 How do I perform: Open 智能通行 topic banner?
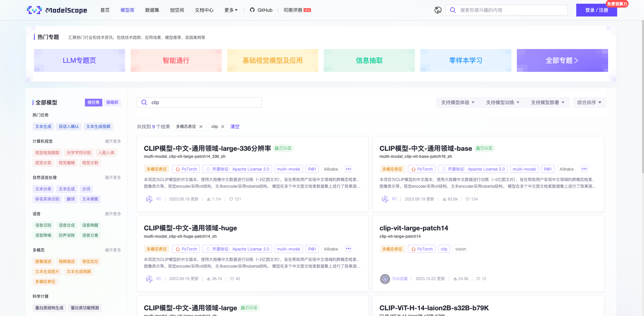tap(176, 60)
